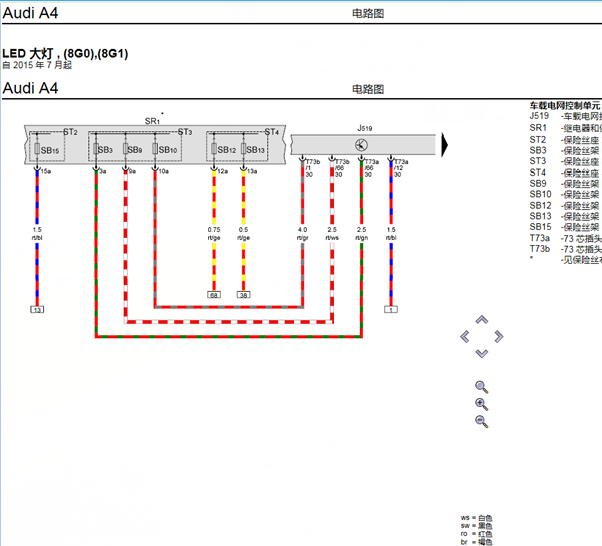Follow reference box 1 under the T73a/12 wire
This screenshot has width=602, height=546.
pos(391,309)
